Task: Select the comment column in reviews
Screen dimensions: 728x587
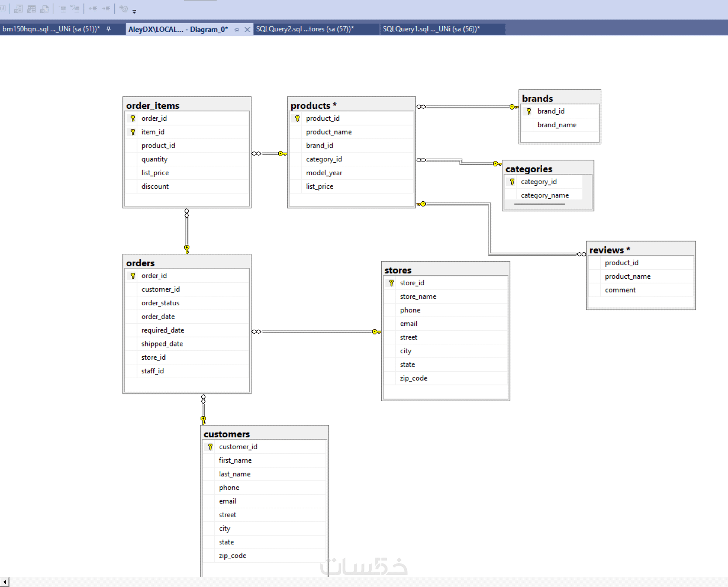Action: (641, 290)
